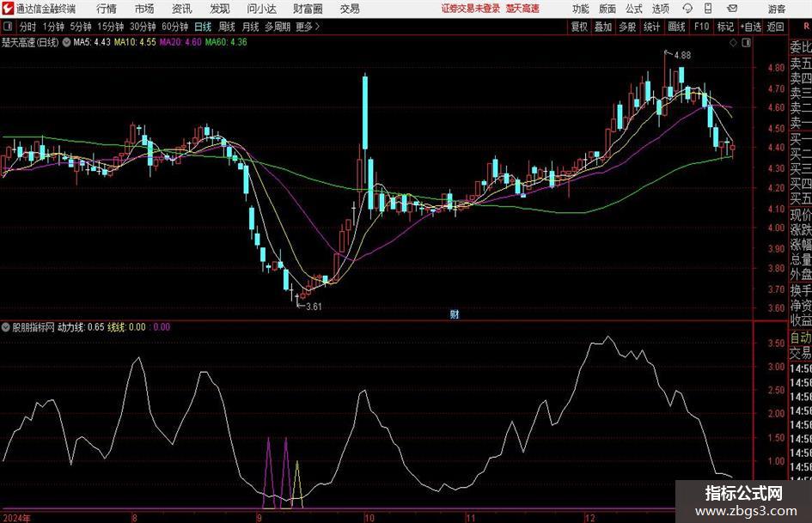Open the 交易 menu
This screenshot has width=812, height=523.
point(350,9)
